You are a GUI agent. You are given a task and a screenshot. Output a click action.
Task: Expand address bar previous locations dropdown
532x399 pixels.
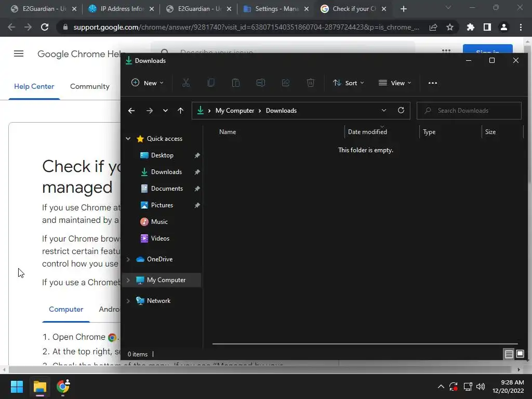tap(384, 110)
